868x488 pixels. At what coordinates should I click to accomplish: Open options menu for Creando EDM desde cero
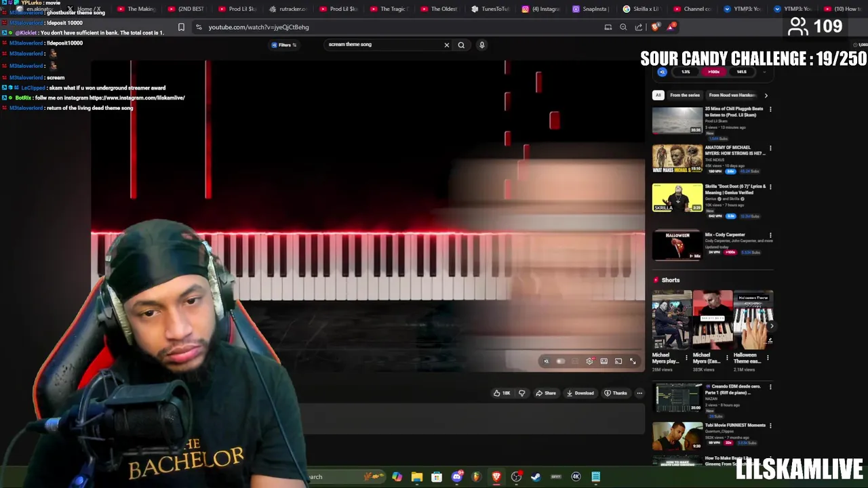click(x=770, y=387)
